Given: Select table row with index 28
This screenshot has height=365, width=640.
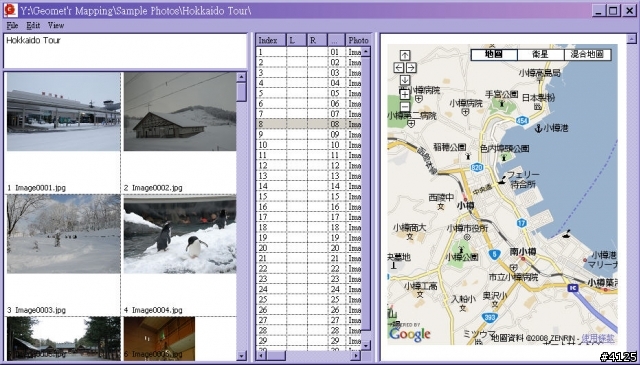Looking at the screenshot, I should coord(309,330).
